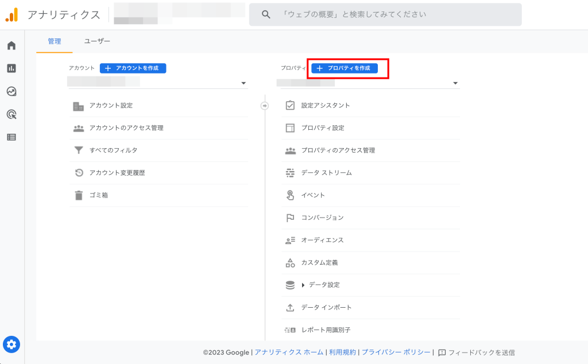Click the イベント touch icon
588x364 pixels.
(290, 195)
